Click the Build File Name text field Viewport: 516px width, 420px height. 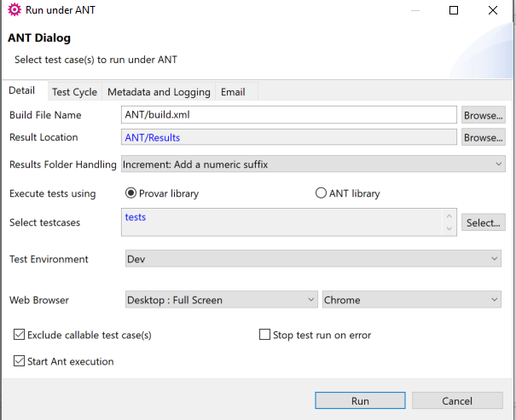[290, 114]
